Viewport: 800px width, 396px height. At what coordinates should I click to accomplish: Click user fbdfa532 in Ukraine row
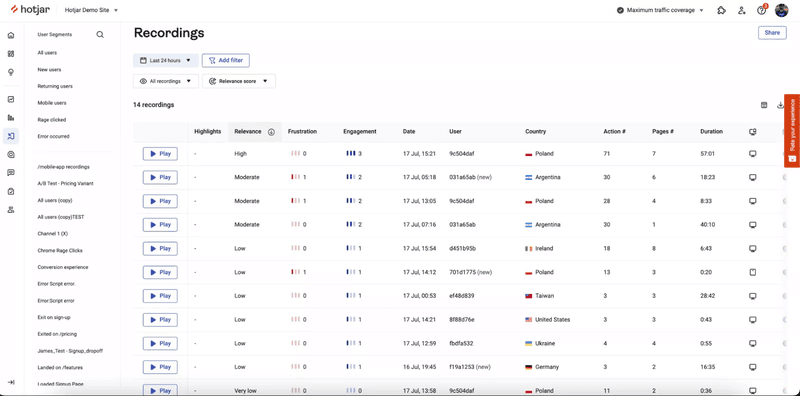click(x=461, y=343)
